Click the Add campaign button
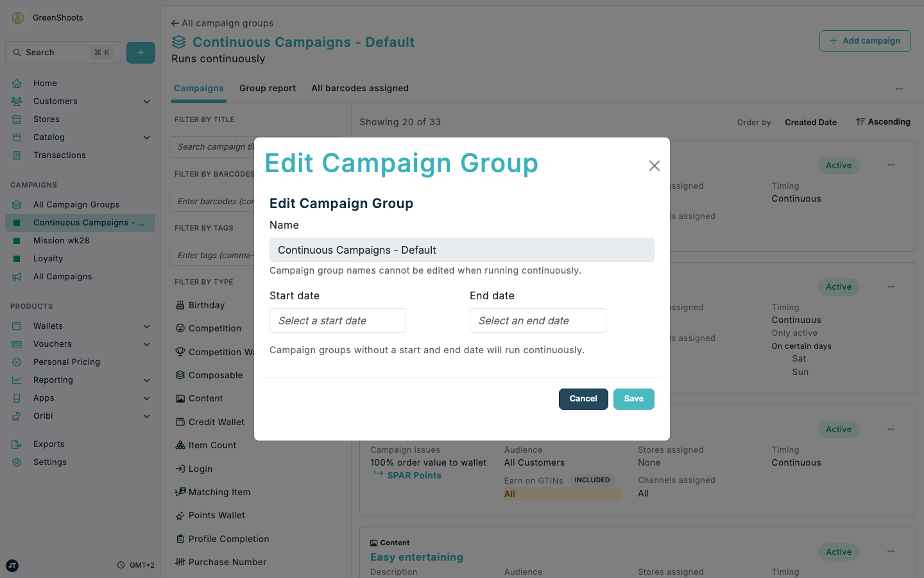Viewport: 924px width, 578px height. pos(865,40)
